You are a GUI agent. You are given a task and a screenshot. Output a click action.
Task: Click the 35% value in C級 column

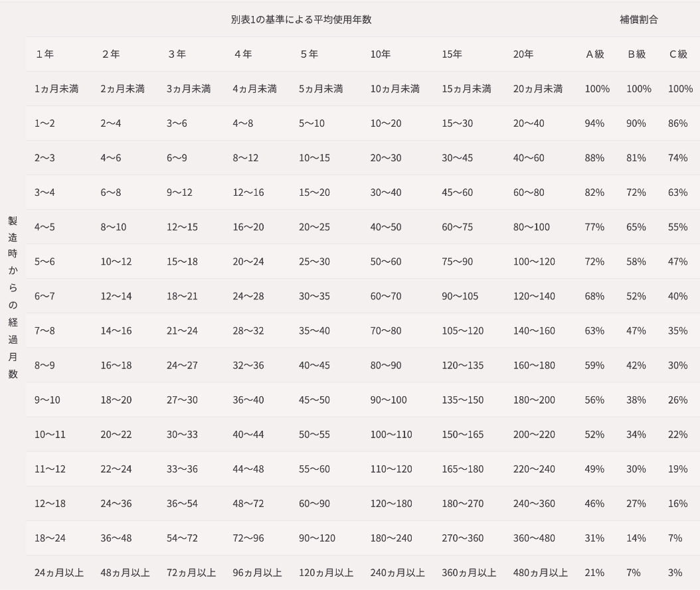tap(677, 331)
